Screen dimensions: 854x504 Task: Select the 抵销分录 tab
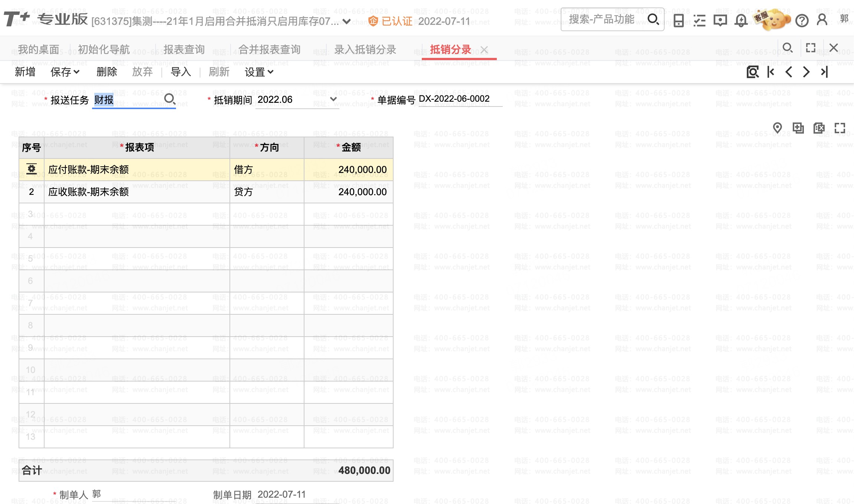click(450, 49)
